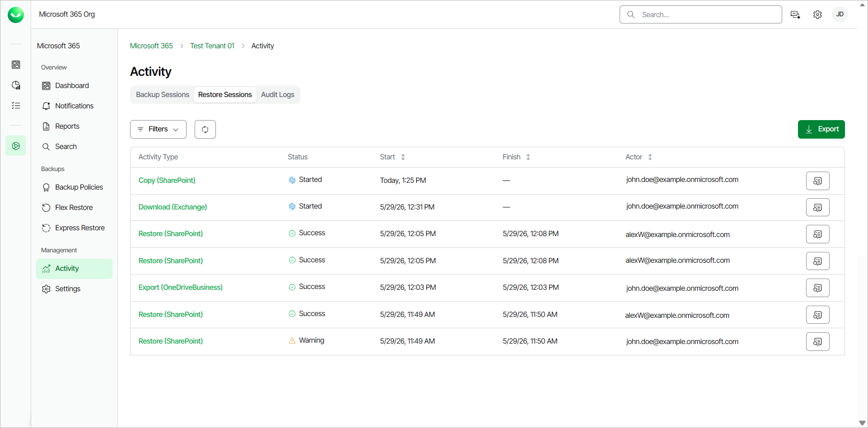
Task: Open Express Restore in the sidebar
Action: tap(74, 228)
